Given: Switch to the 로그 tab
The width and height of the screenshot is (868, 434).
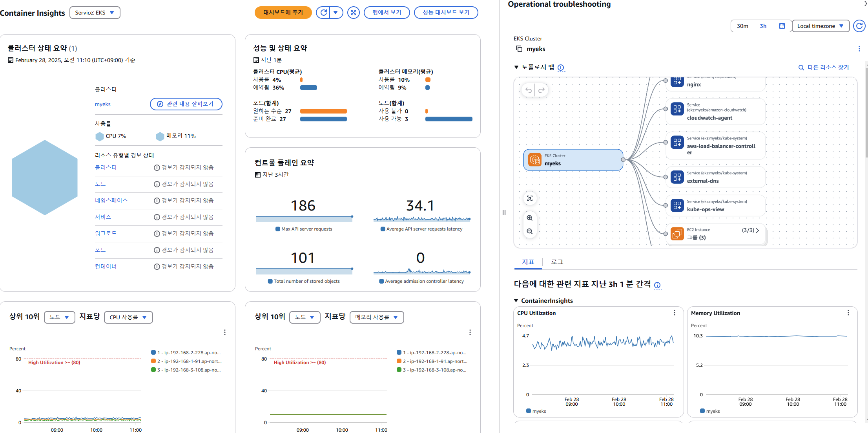Looking at the screenshot, I should [x=557, y=262].
